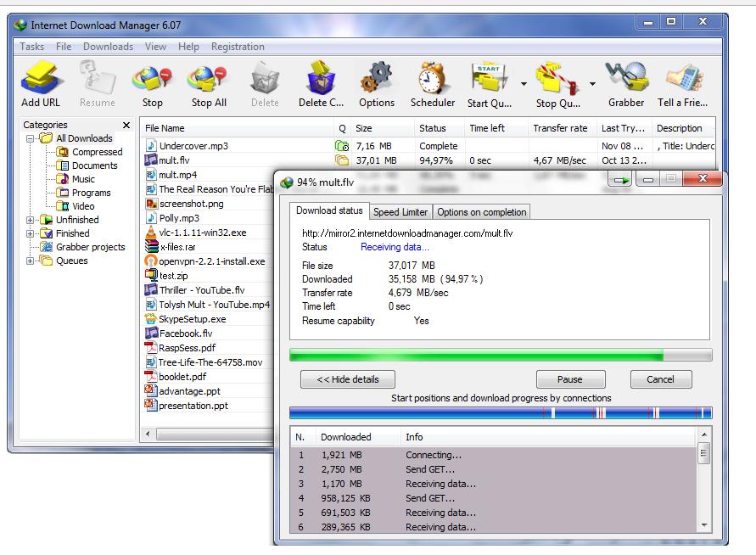This screenshot has height=555, width=756.
Task: Click the Hide details button
Action: pos(347,379)
